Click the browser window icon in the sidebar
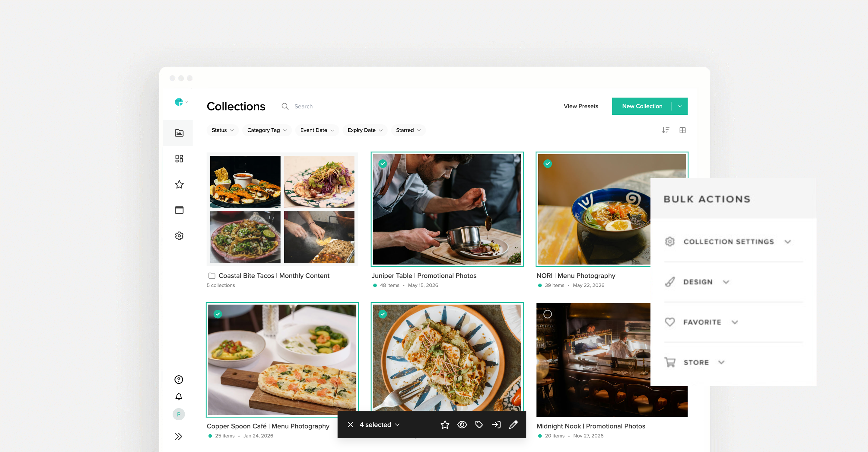 point(179,210)
